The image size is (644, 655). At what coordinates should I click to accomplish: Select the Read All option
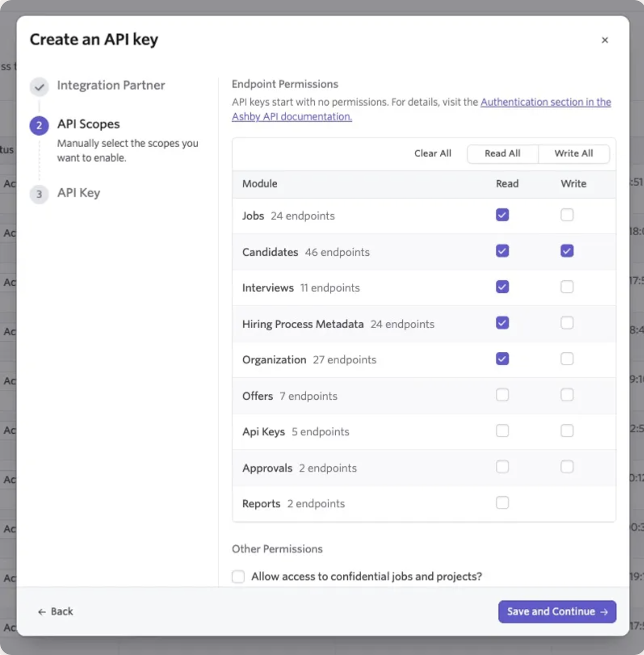(x=502, y=153)
